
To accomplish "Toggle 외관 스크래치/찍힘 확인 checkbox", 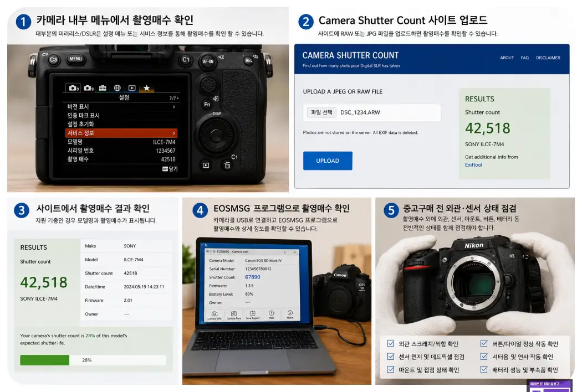I will coord(390,343).
